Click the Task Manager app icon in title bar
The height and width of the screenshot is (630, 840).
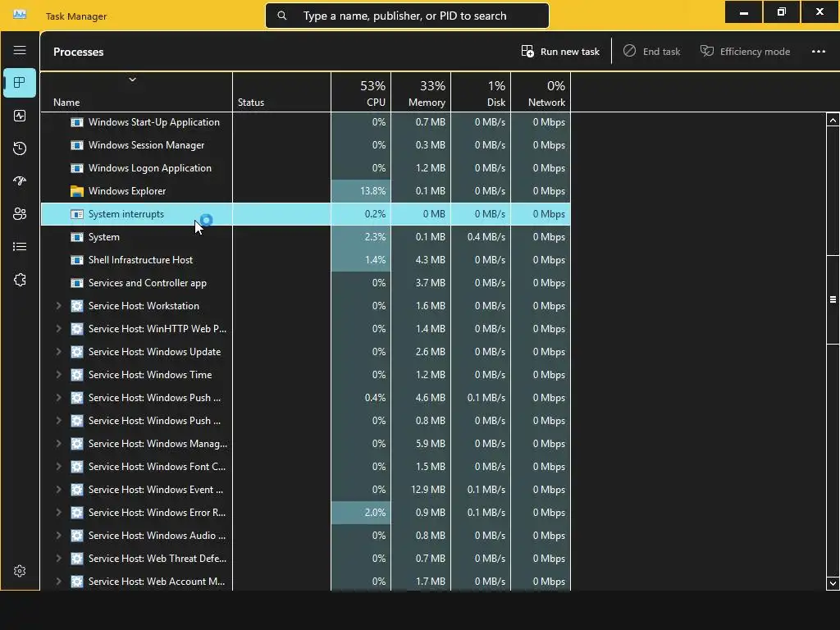point(20,15)
